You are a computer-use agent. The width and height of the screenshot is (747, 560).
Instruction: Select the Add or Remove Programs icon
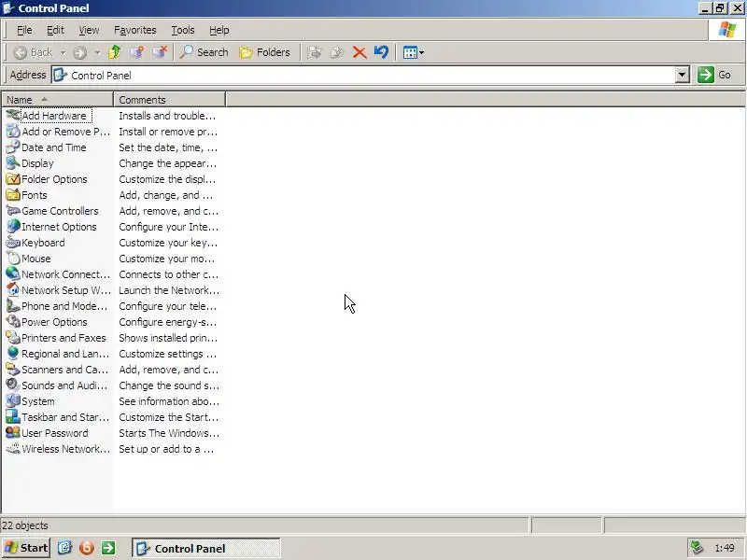[13, 132]
